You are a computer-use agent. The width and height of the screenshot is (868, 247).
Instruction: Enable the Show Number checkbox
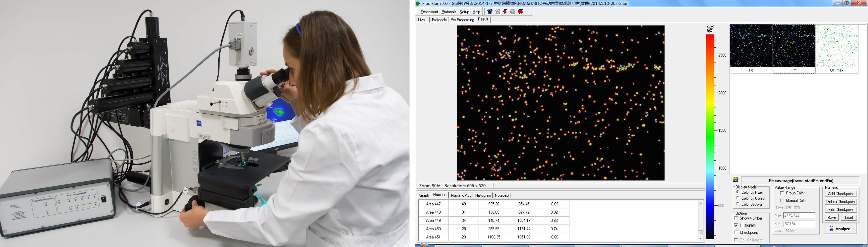(x=736, y=218)
